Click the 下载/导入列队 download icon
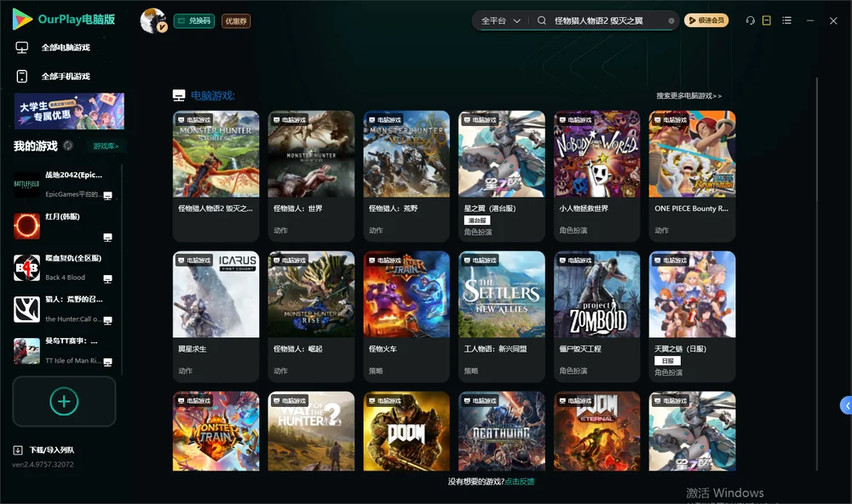 point(18,450)
